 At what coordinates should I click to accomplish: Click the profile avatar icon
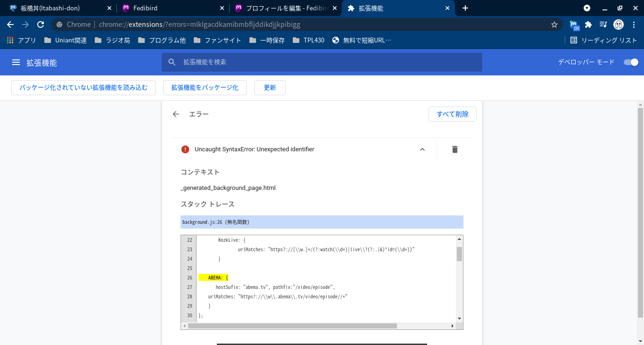(x=619, y=25)
